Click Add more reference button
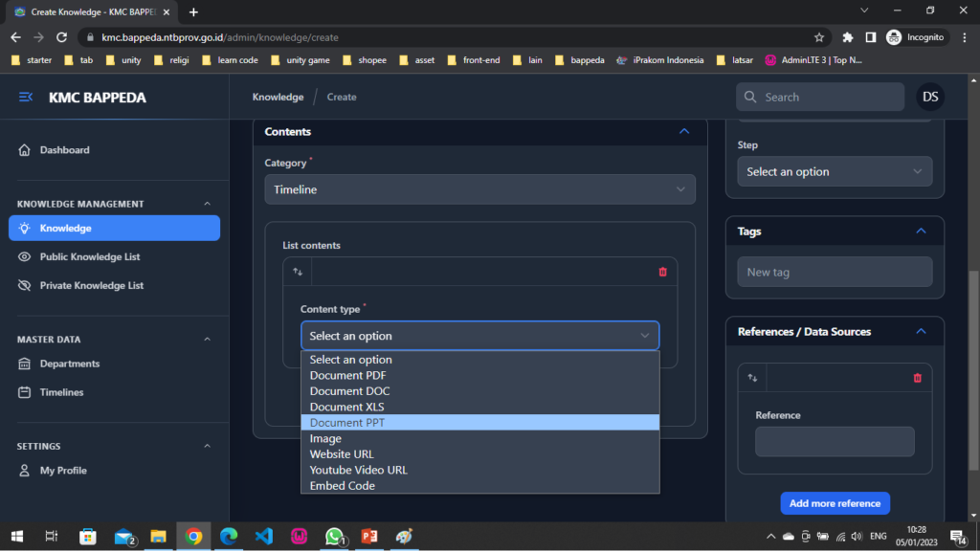This screenshot has height=552, width=980. pyautogui.click(x=835, y=503)
